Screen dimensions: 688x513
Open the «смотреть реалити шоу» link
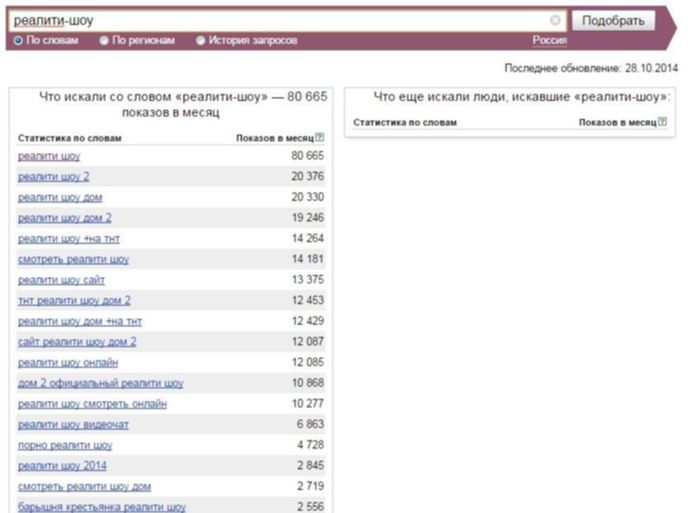tap(73, 259)
